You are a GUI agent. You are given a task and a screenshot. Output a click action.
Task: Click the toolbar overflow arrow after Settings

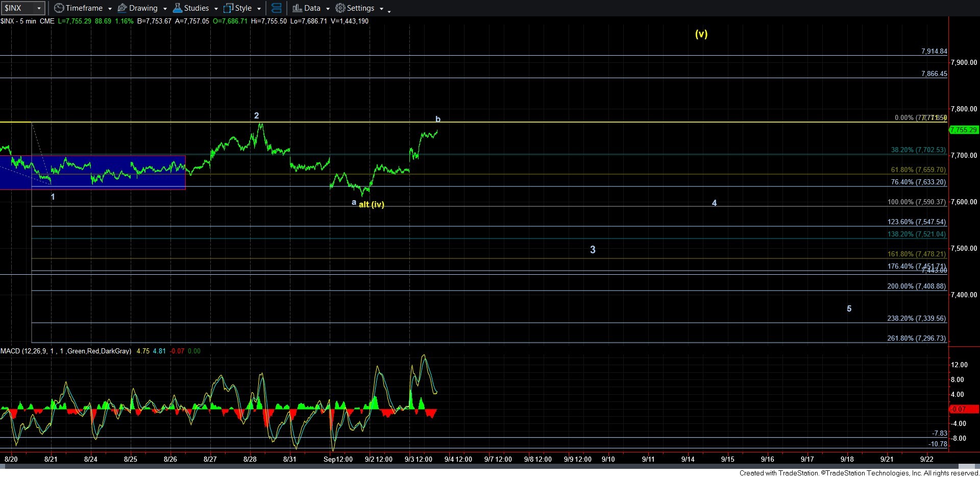coord(389,11)
